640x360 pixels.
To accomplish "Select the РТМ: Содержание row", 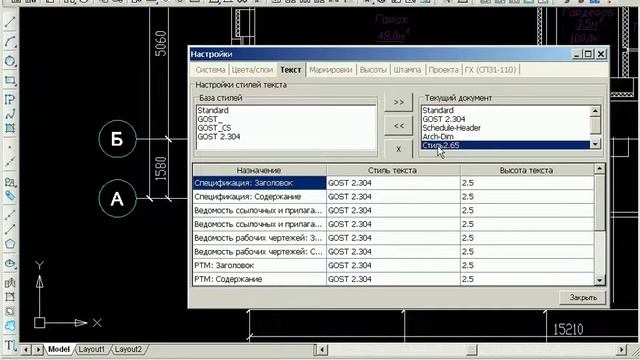I will click(x=259, y=279).
